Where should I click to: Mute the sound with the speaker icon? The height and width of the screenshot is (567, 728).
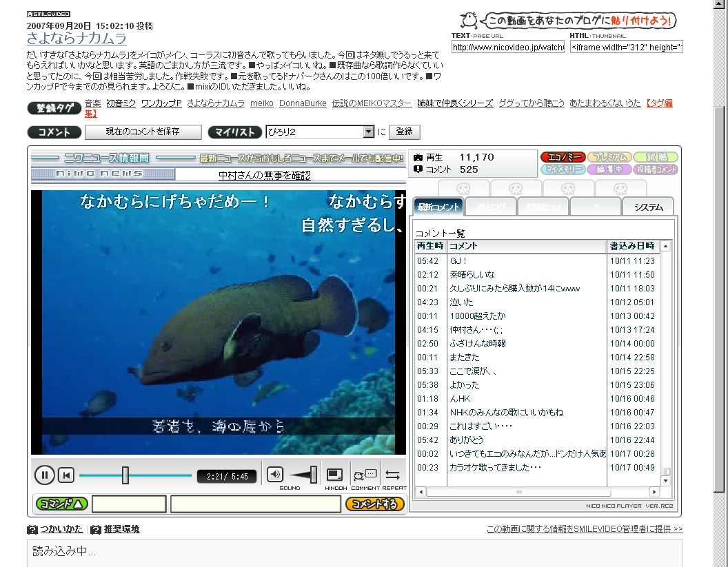click(275, 474)
